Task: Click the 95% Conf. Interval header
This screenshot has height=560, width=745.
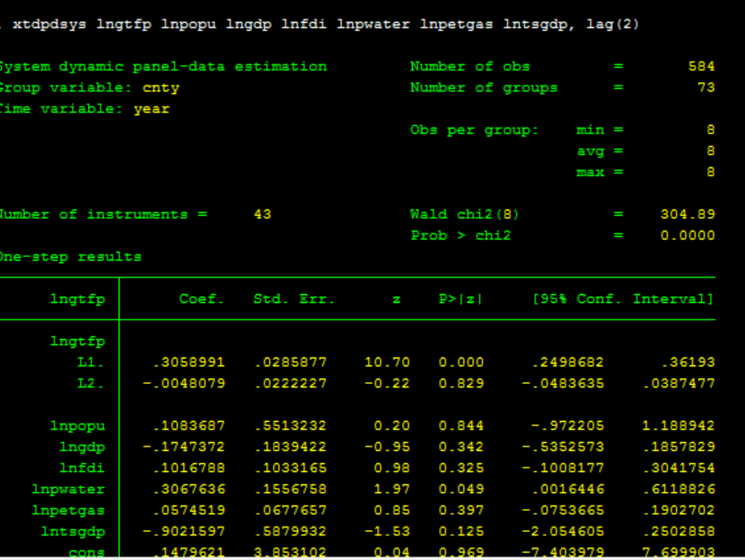Action: pyautogui.click(x=623, y=298)
